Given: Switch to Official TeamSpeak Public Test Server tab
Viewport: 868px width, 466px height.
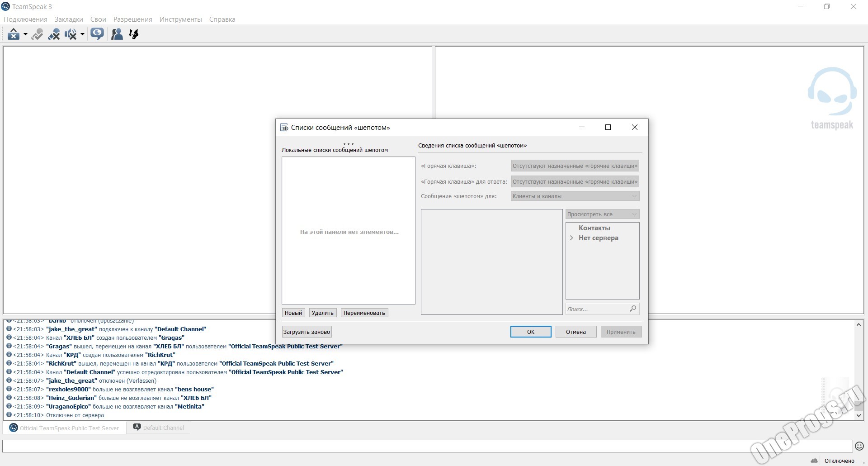Looking at the screenshot, I should coord(64,428).
